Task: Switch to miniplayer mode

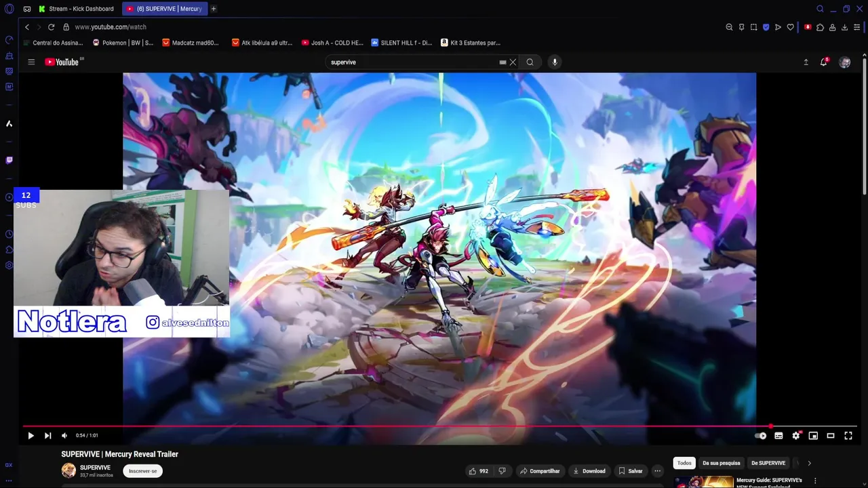Action: pyautogui.click(x=813, y=436)
